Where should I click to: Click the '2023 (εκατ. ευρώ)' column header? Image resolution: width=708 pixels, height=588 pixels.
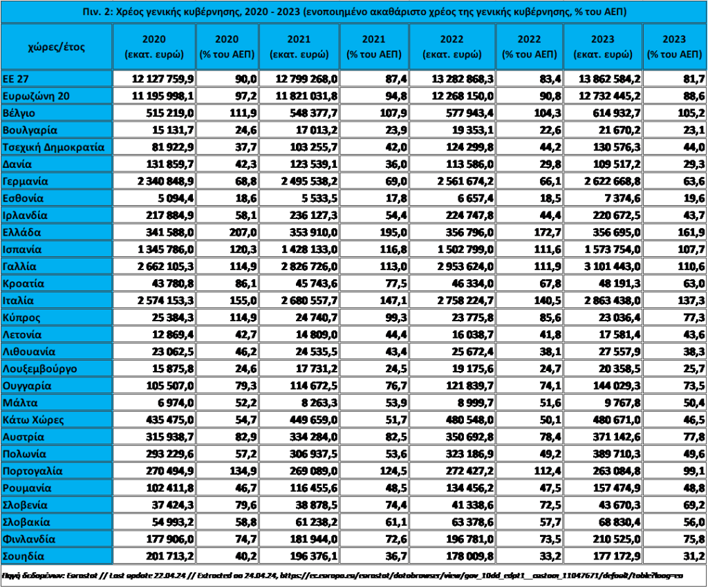[x=602, y=46]
